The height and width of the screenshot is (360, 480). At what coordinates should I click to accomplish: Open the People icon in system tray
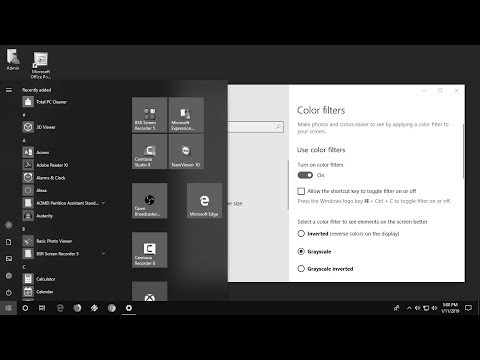pyautogui.click(x=396, y=308)
